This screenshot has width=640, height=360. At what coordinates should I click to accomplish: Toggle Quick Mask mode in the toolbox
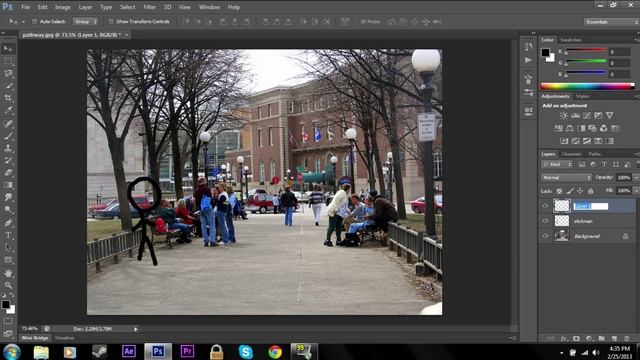[x=8, y=321]
